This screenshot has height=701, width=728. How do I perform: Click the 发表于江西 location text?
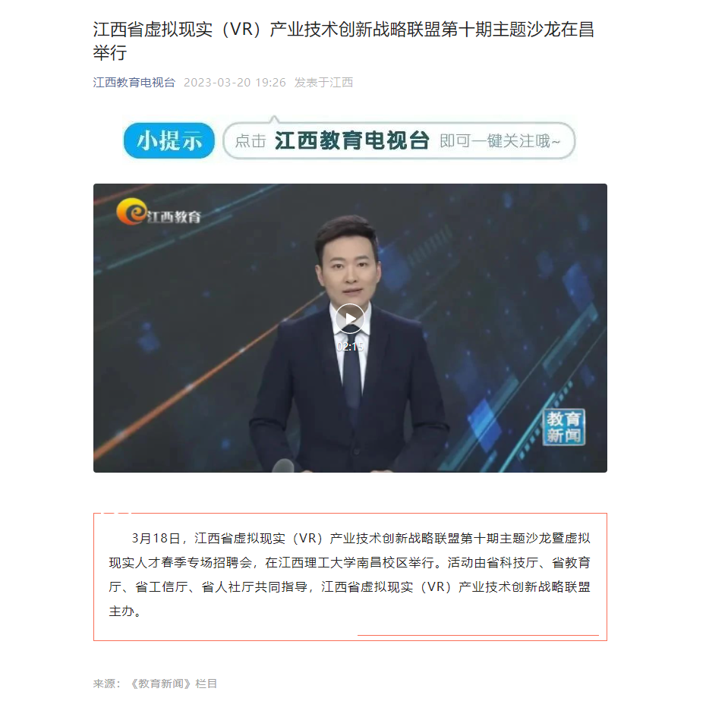323,83
